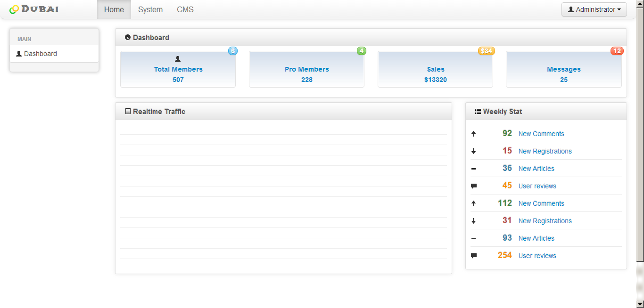Click the Dashboard panel info icon
This screenshot has width=644, height=308.
[128, 37]
